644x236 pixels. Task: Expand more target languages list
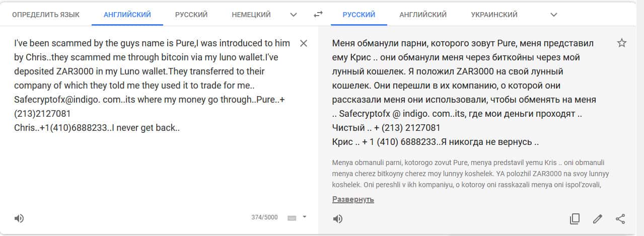click(x=554, y=15)
